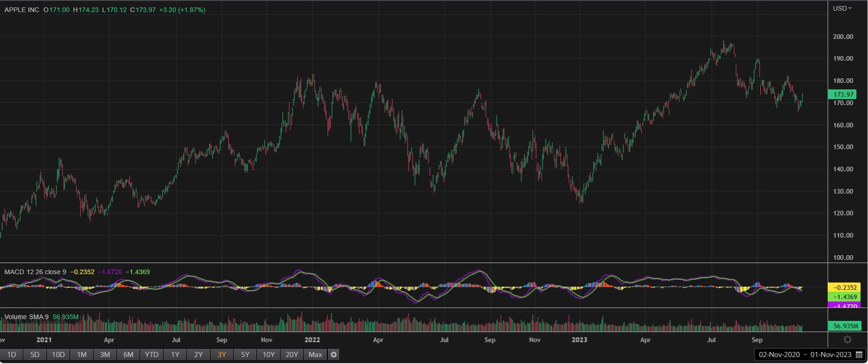Click the yellow -0.2352 MACD histogram tag
Image resolution: width=868 pixels, height=364 pixels.
click(844, 288)
